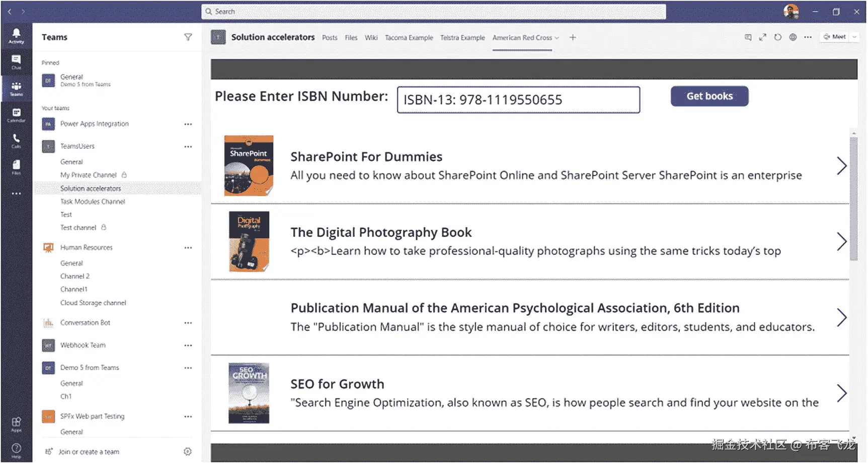This screenshot has width=868, height=464.
Task: Go back with the back arrow
Action: coord(10,11)
